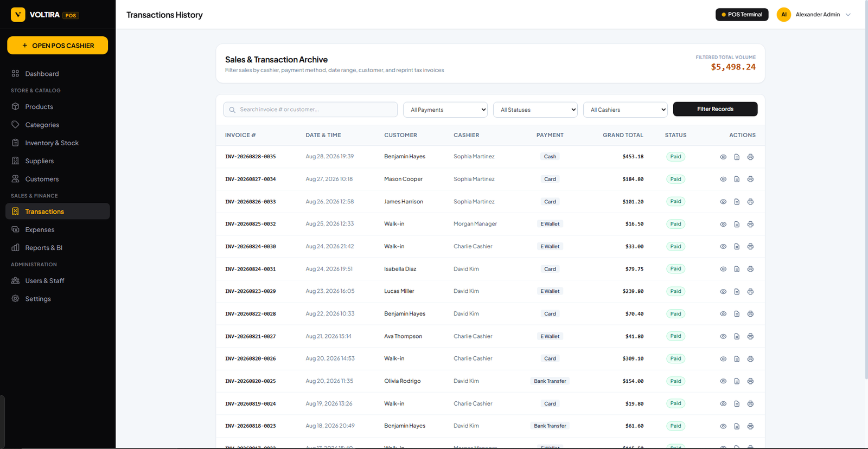View details of INV-20260825-0032 eye icon

tap(723, 224)
